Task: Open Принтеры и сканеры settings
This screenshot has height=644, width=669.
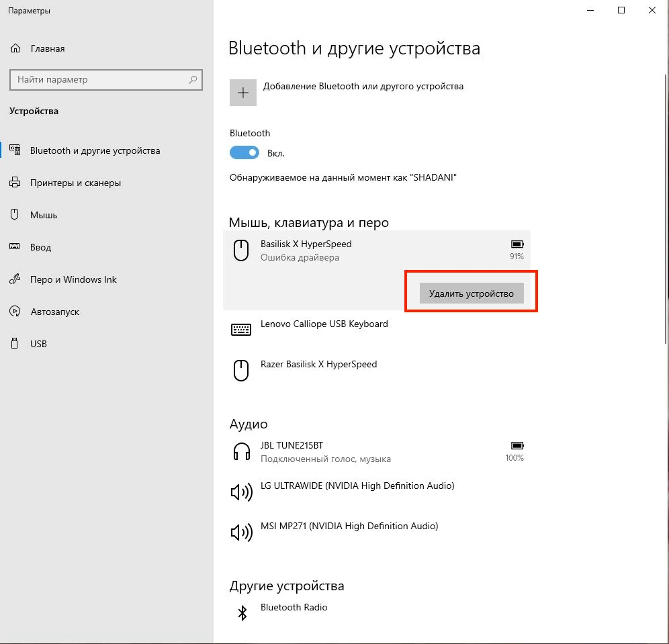Action: pos(75,183)
